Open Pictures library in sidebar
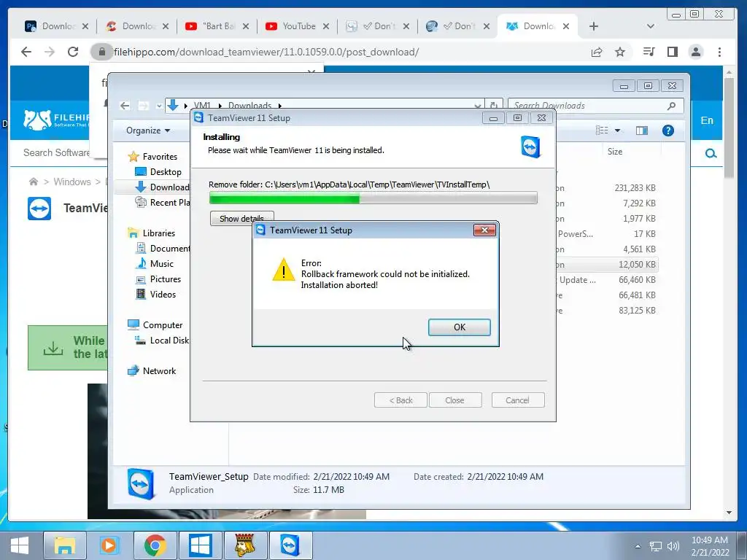 point(158,279)
